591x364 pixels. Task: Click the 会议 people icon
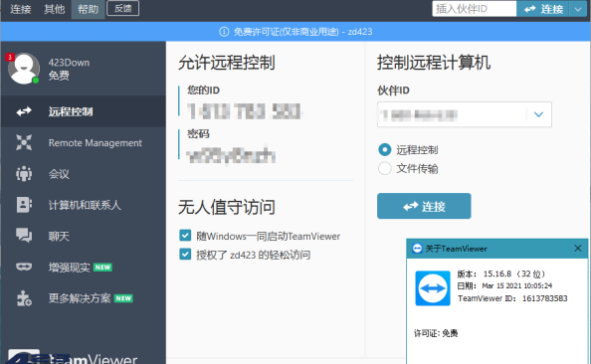point(24,174)
